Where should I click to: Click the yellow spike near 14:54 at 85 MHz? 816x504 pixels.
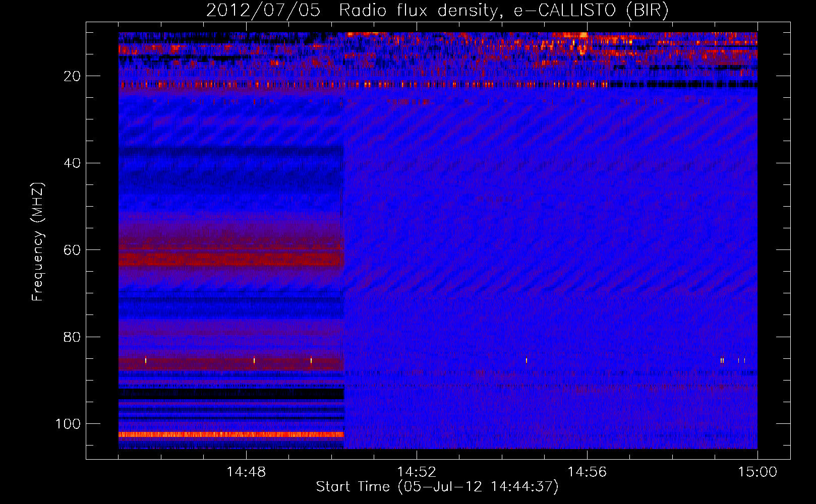(527, 360)
